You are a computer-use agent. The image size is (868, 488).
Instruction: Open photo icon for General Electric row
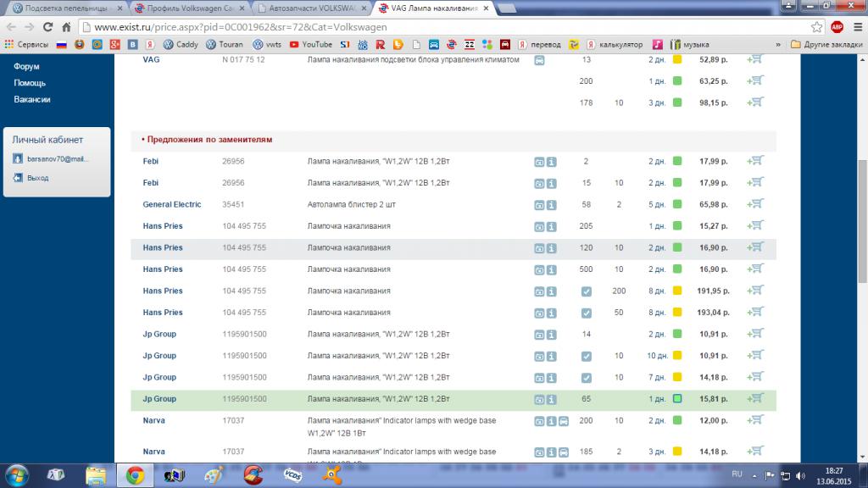pyautogui.click(x=539, y=205)
